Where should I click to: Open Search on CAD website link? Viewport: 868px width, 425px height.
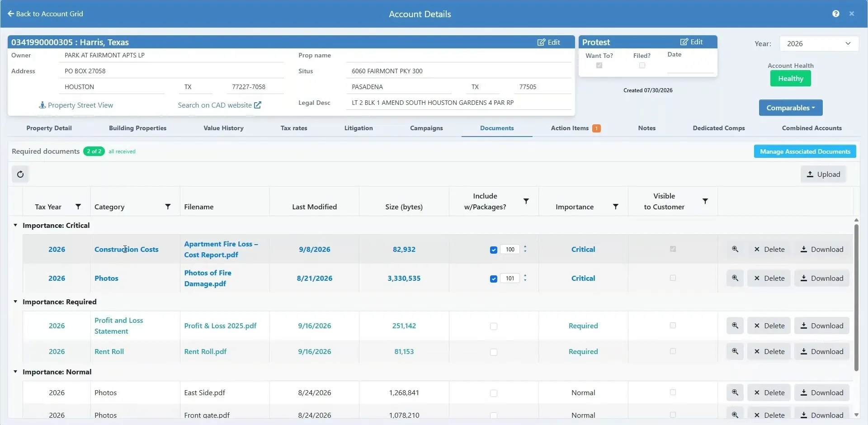(x=219, y=105)
